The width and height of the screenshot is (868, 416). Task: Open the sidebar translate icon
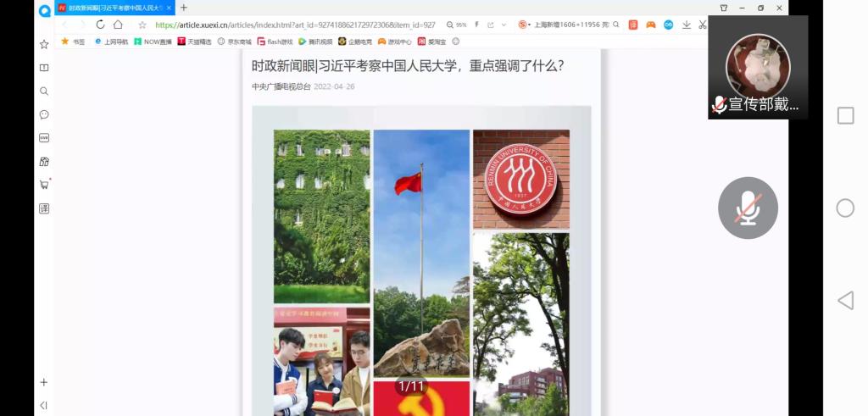point(44,208)
